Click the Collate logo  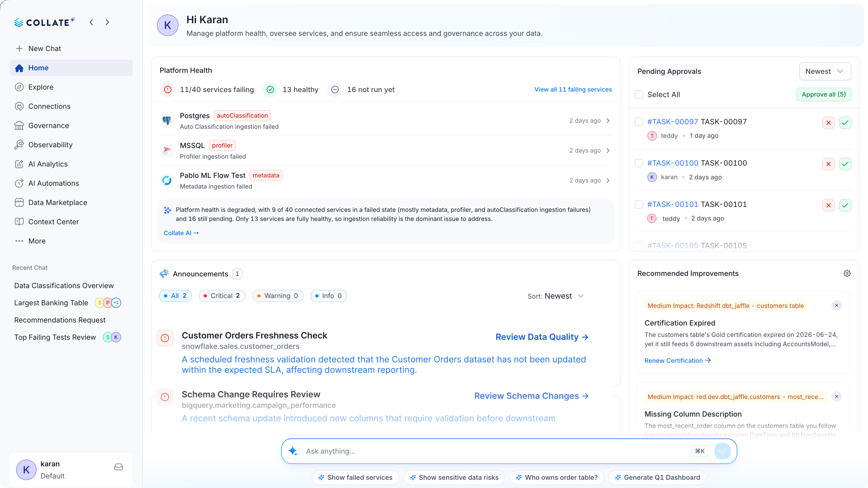pyautogui.click(x=45, y=22)
